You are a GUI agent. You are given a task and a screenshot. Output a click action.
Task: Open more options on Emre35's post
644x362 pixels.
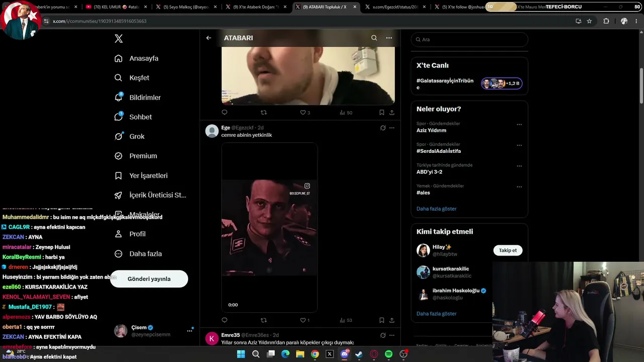[392, 335]
